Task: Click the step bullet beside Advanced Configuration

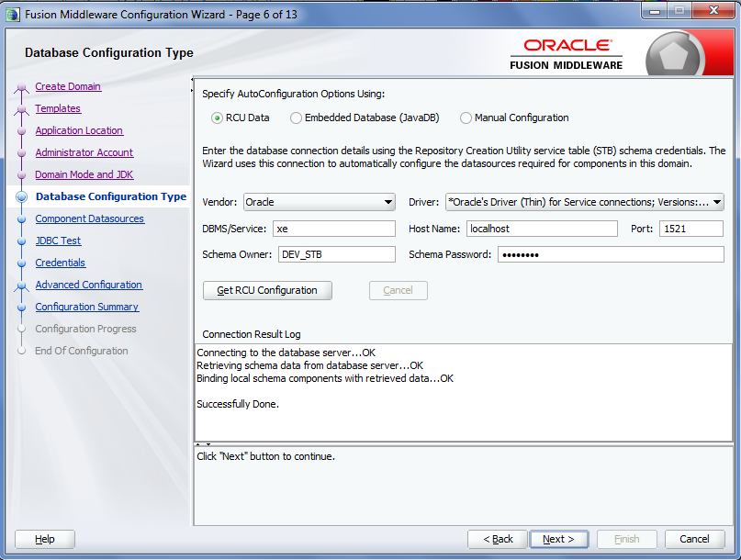Action: [21, 286]
